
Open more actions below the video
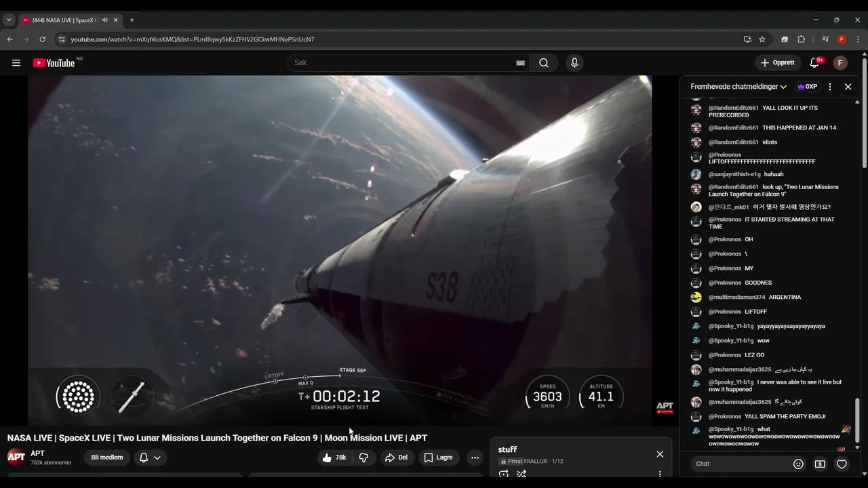pyautogui.click(x=475, y=457)
